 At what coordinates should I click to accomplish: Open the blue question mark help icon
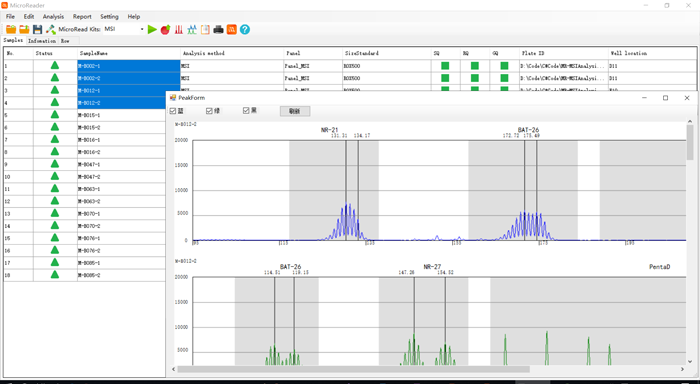[x=245, y=29]
